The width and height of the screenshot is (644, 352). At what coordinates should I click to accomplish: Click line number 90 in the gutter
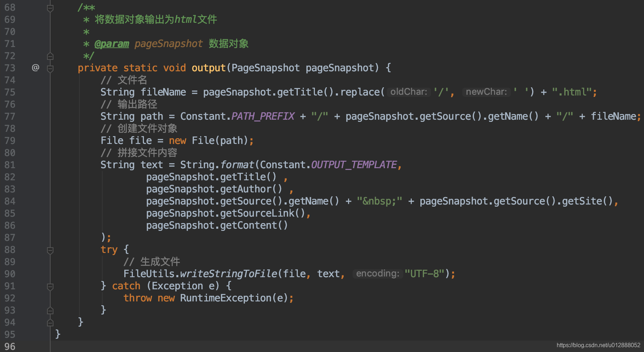(10, 274)
